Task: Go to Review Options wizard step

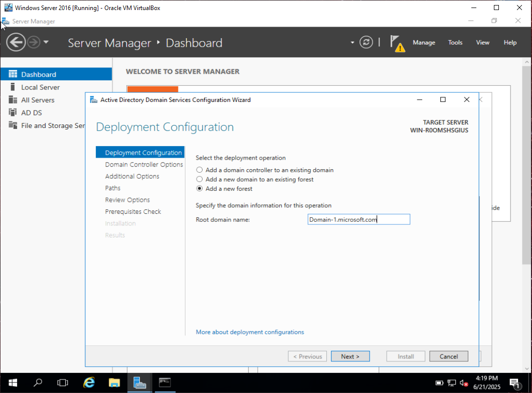Action: click(127, 200)
